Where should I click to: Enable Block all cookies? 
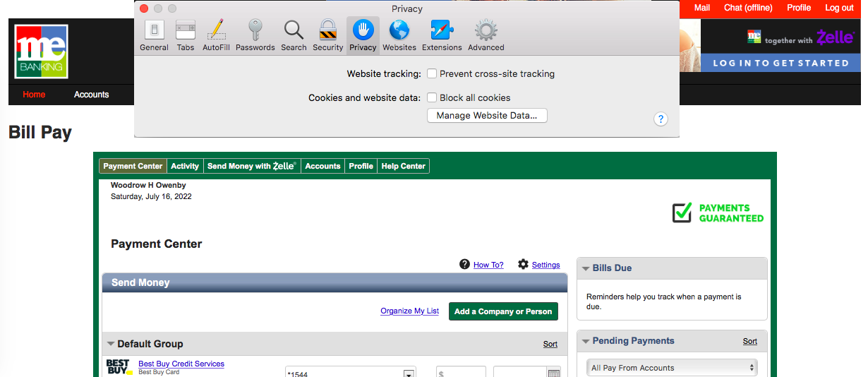(x=432, y=97)
